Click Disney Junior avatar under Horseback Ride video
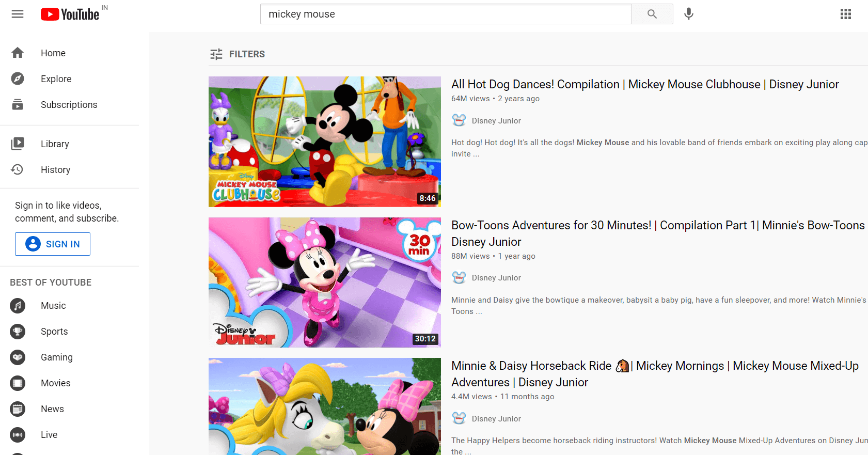 click(x=459, y=418)
